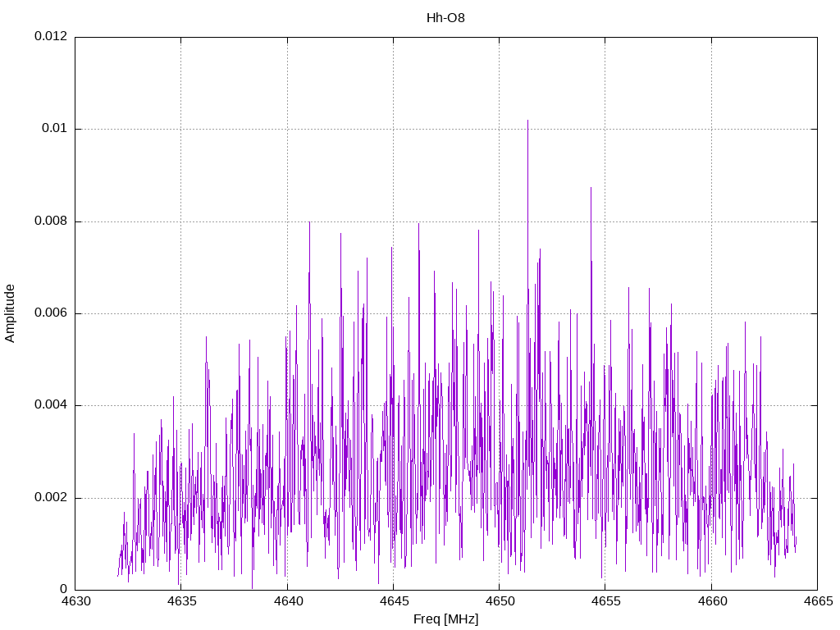840x630 pixels.
Task: Click the Freq [MHz] x-axis label
Action: (x=445, y=619)
